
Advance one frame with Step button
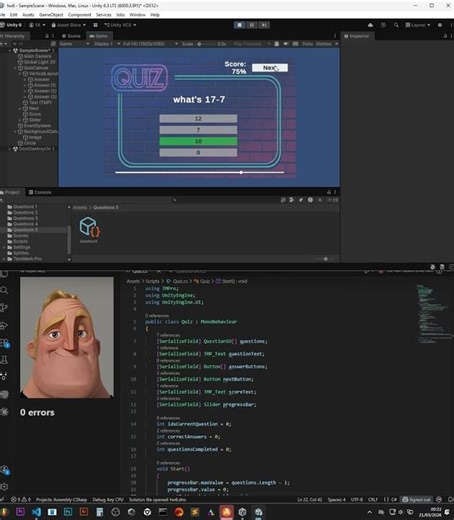click(x=264, y=25)
